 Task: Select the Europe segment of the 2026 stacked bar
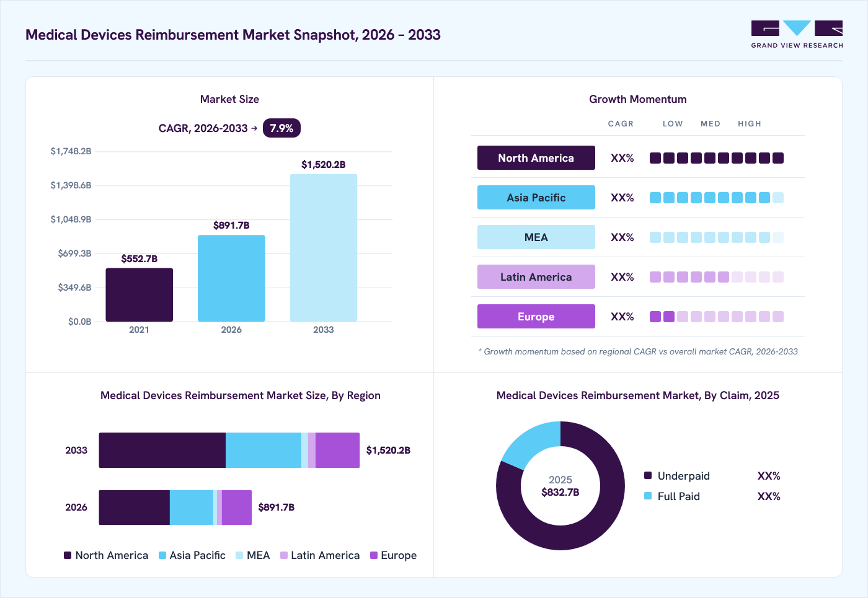tap(237, 508)
